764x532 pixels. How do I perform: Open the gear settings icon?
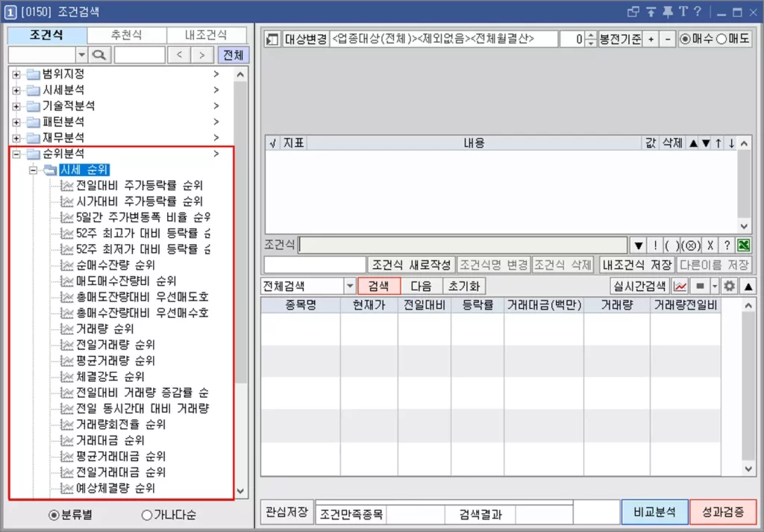(729, 287)
